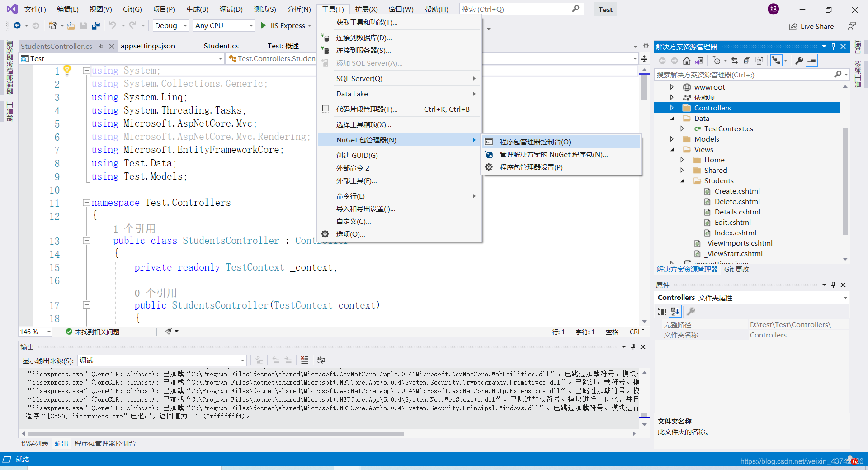Switch to the Student.cs tab
868x470 pixels.
221,46
